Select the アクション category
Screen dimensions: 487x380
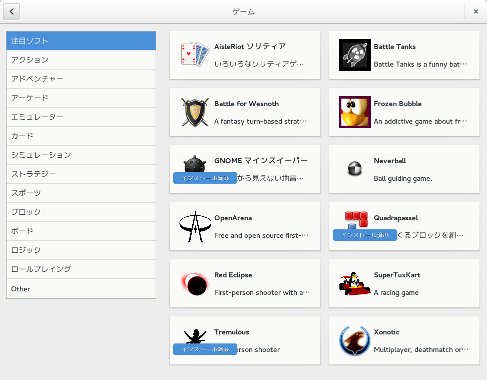click(81, 60)
